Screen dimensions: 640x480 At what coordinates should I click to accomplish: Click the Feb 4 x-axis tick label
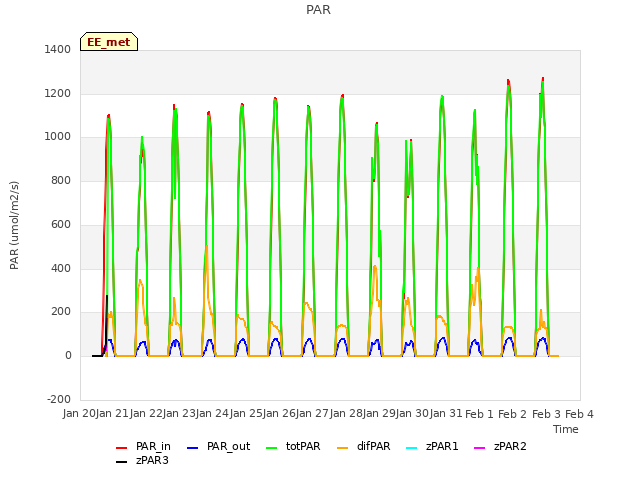point(579,414)
